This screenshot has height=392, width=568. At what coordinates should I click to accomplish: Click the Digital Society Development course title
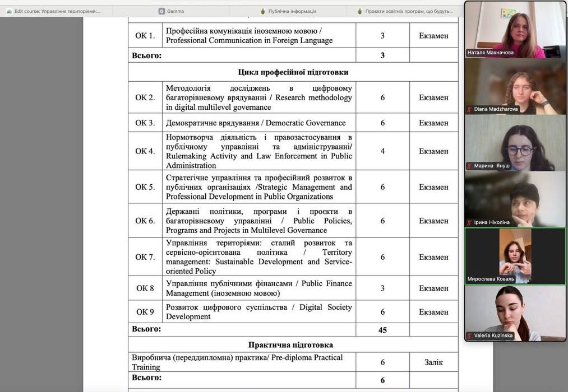pyautogui.click(x=258, y=312)
